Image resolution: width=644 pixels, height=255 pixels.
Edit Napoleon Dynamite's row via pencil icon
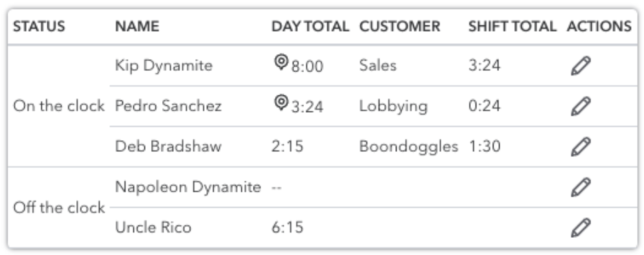(x=581, y=187)
